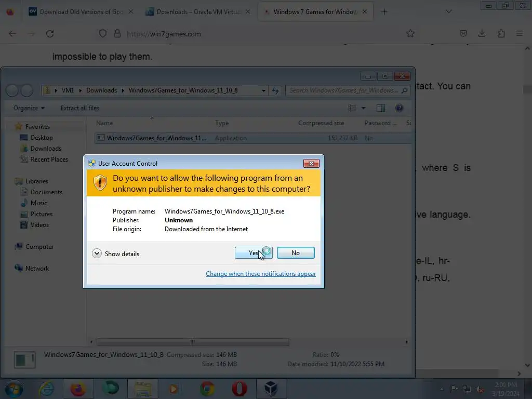The height and width of the screenshot is (399, 532).
Task: Select Windows7Games_for_Windows_11 application file row
Action: pyautogui.click(x=253, y=138)
